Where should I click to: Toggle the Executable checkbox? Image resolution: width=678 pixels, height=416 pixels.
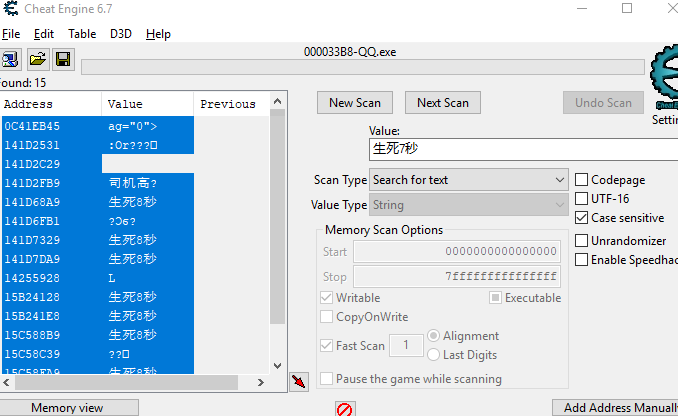(496, 298)
